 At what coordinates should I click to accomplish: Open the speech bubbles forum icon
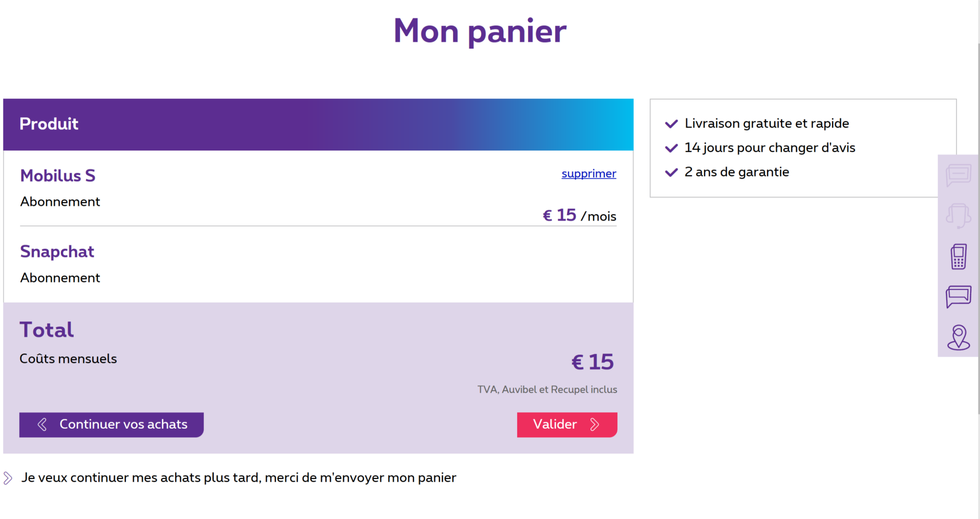click(x=958, y=297)
